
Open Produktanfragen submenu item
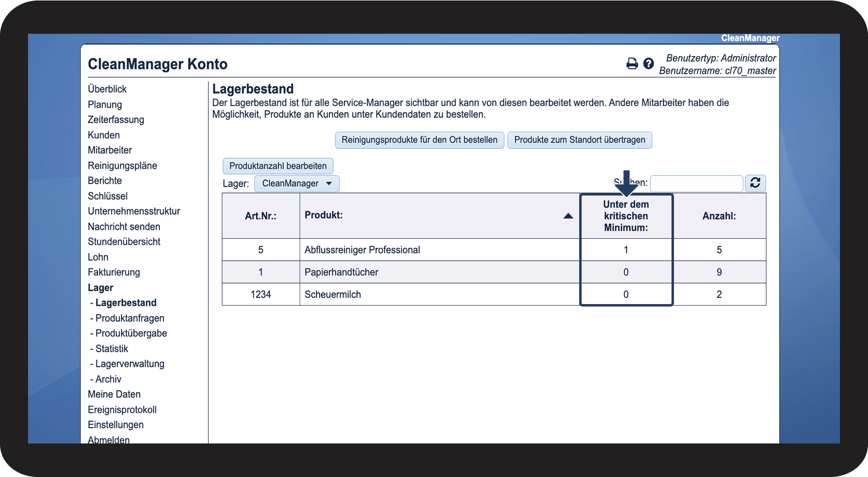coord(130,318)
